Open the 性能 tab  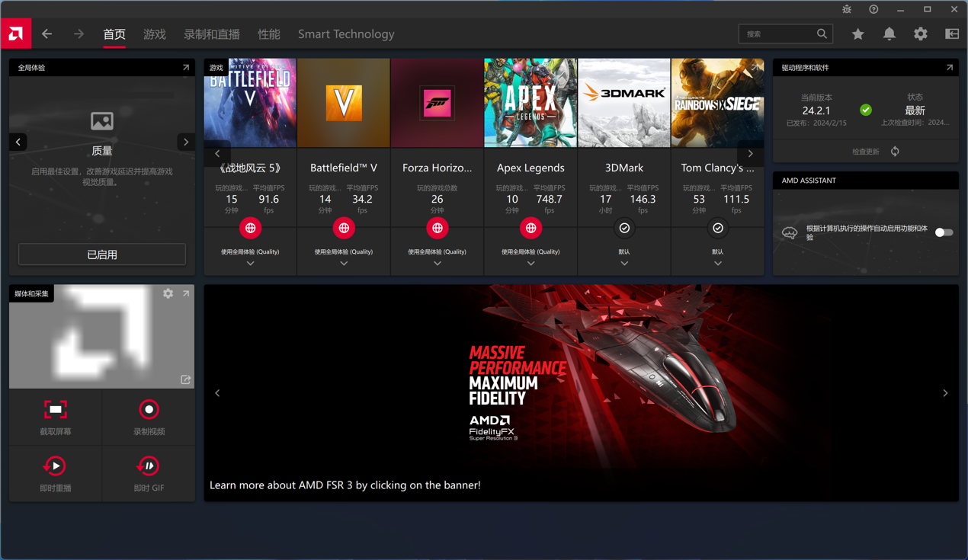coord(268,34)
